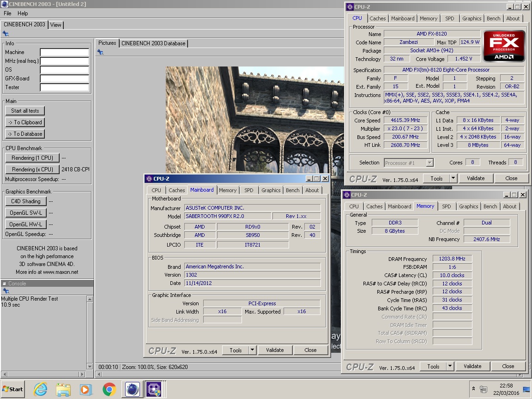The image size is (532, 399).
Task: Open the SPD tab in the CPU-Z Memory window
Action: [x=447, y=206]
